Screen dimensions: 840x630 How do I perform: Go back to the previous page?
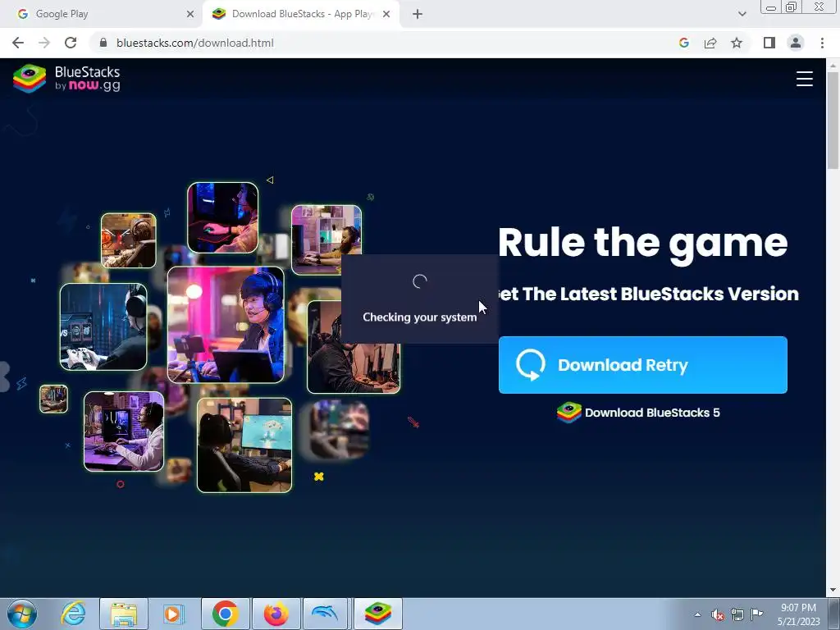coord(18,43)
